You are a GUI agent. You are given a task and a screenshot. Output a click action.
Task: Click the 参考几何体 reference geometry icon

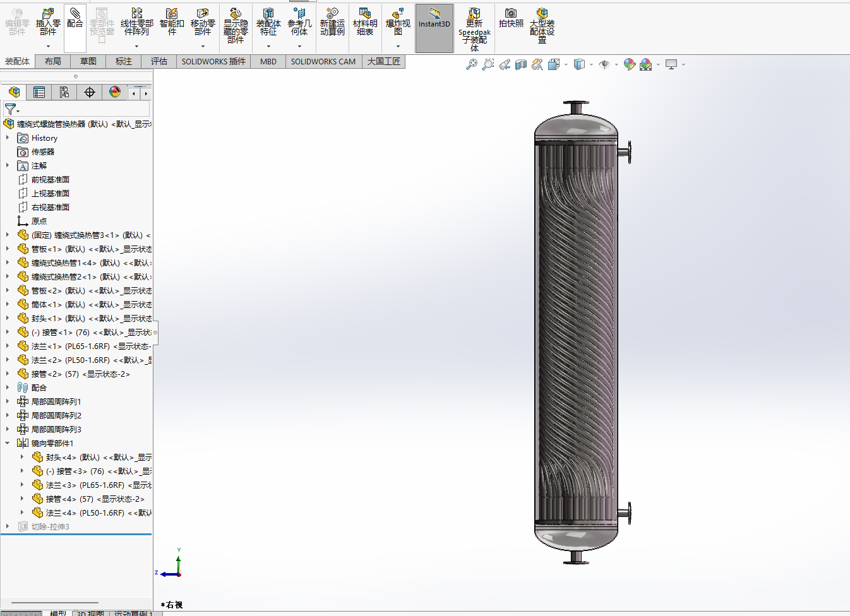point(299,13)
